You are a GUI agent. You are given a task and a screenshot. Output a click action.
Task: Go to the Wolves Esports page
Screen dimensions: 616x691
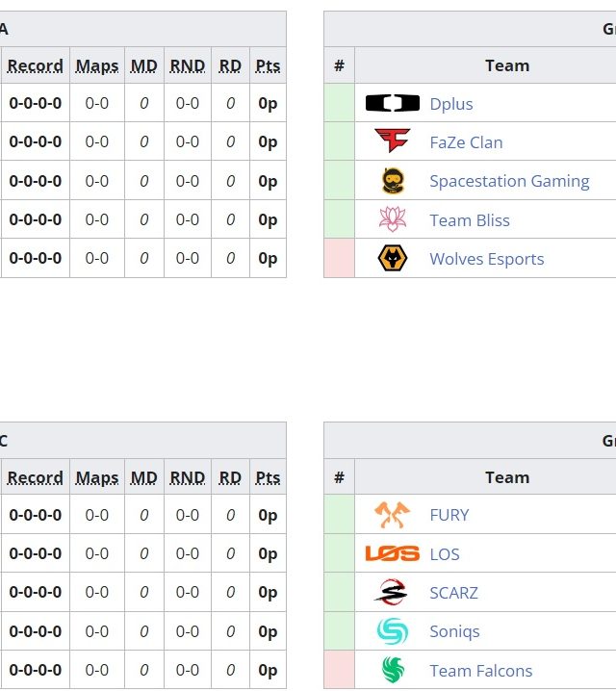point(486,259)
